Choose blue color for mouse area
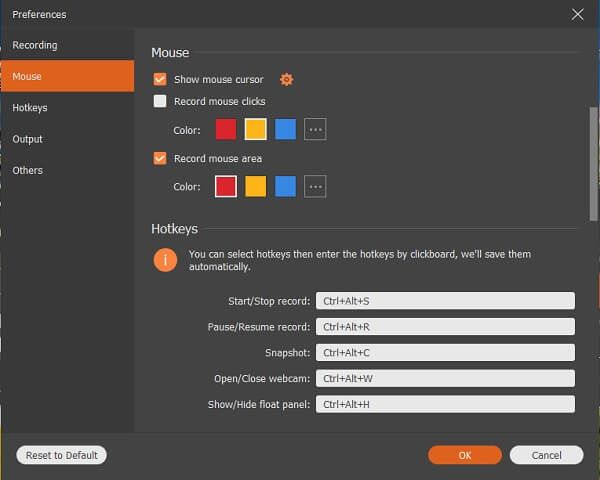 [x=285, y=186]
